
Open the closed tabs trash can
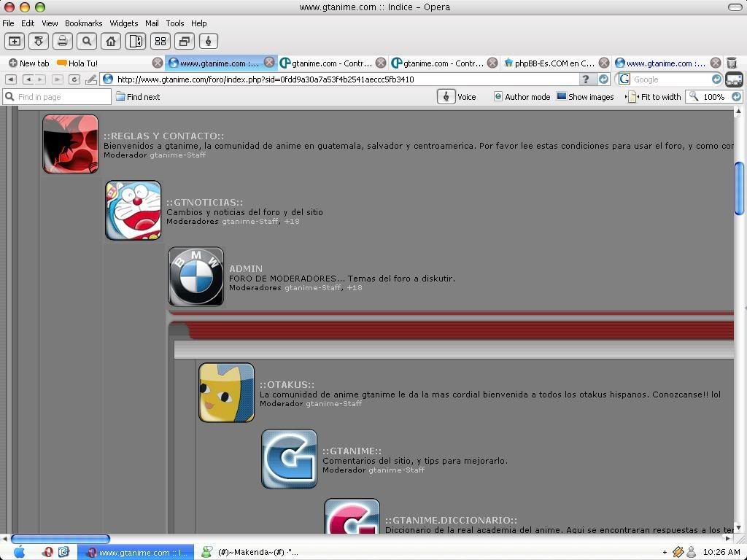(732, 63)
